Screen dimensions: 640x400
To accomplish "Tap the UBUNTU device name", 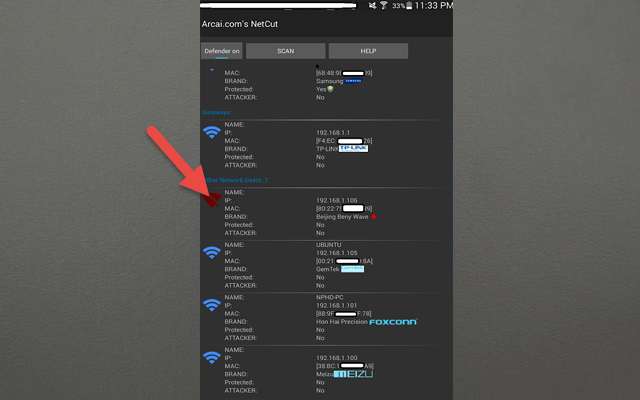I will (329, 245).
